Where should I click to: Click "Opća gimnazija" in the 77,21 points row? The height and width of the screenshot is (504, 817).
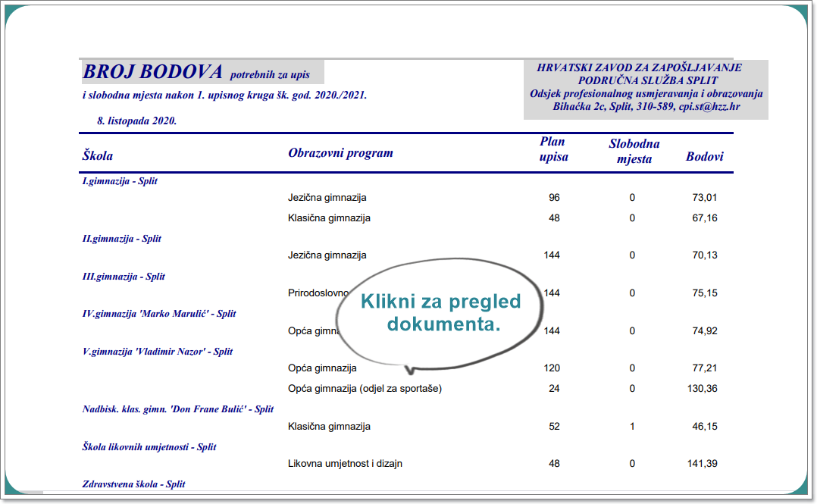click(x=323, y=368)
